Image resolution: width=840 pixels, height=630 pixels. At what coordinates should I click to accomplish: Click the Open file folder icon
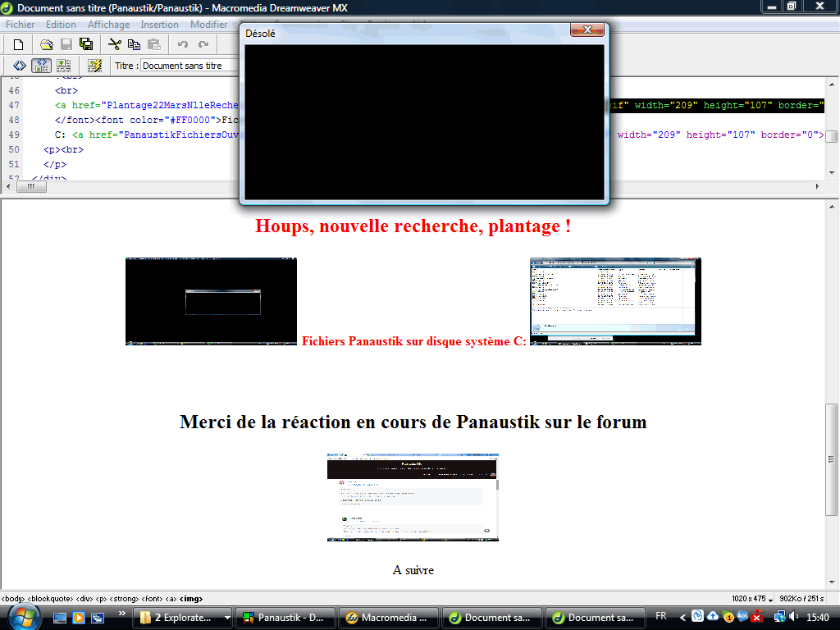(47, 44)
